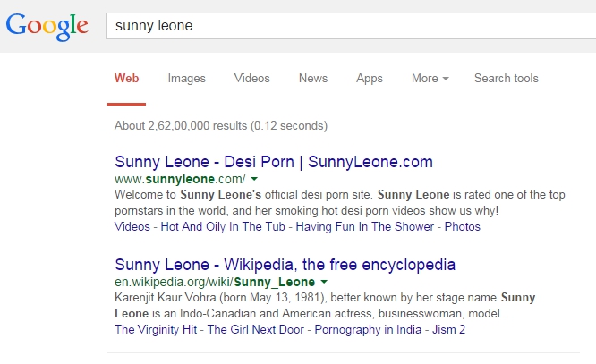Expand the More dropdown menu
The image size is (596, 364).
[x=430, y=79]
